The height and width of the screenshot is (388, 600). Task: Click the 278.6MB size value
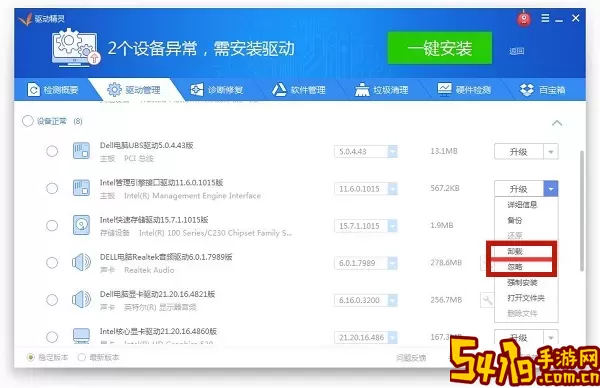(446, 262)
